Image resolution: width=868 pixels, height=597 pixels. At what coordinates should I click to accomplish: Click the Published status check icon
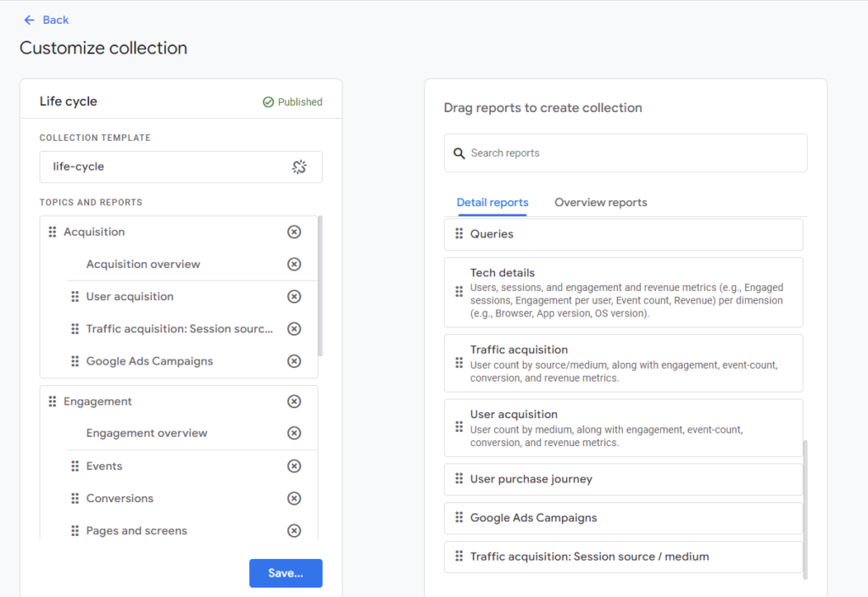268,102
